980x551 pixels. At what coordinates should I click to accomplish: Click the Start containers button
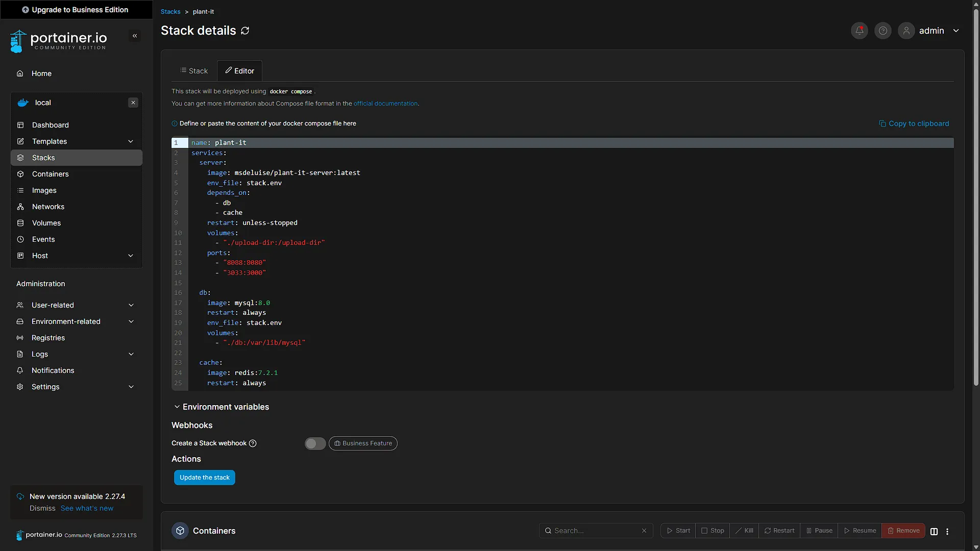[678, 531]
